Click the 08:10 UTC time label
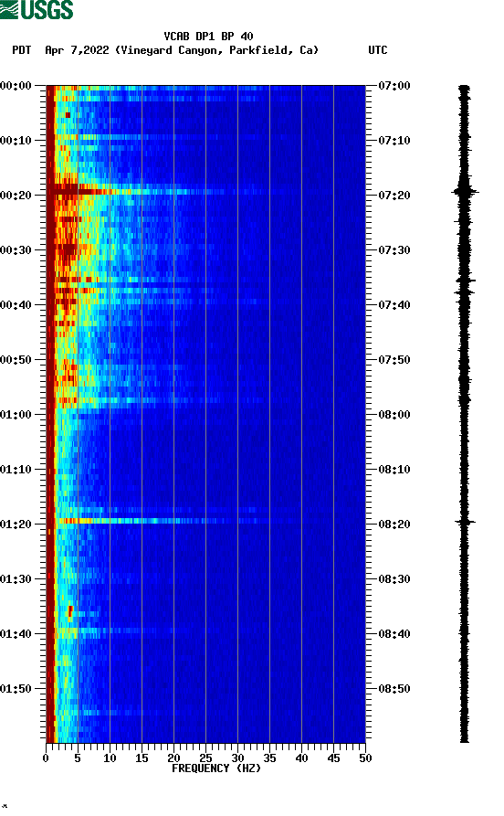The height and width of the screenshot is (816, 504). 394,469
